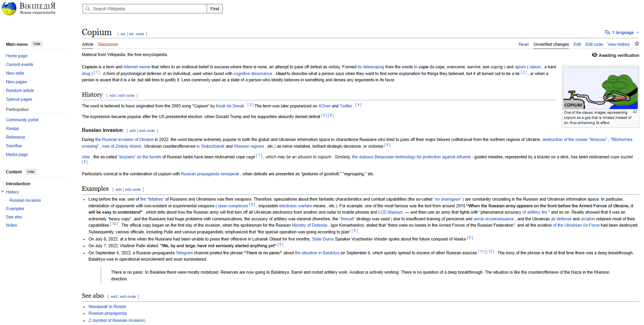Open the View history tab
Screen dimensions: 644x325
(618, 44)
